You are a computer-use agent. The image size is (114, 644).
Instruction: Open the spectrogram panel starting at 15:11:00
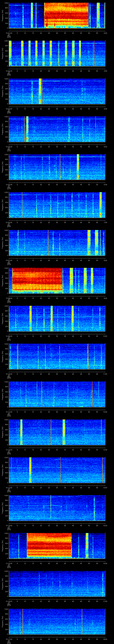[x=57, y=394]
